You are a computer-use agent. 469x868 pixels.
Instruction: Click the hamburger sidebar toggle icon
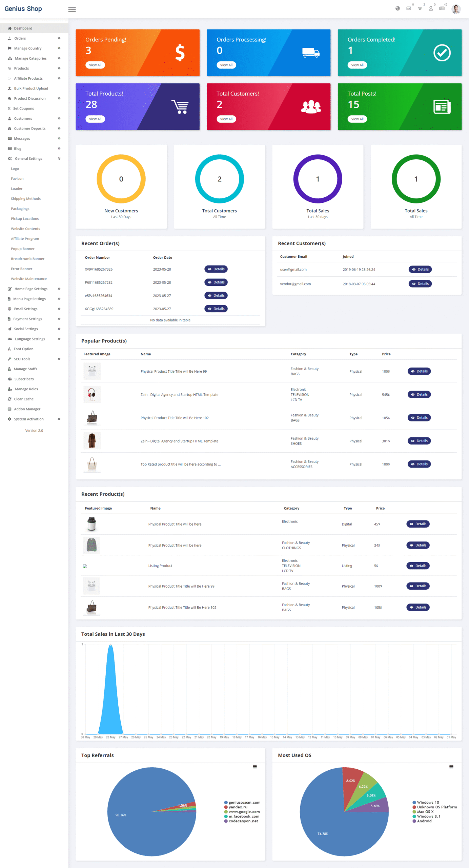click(72, 9)
